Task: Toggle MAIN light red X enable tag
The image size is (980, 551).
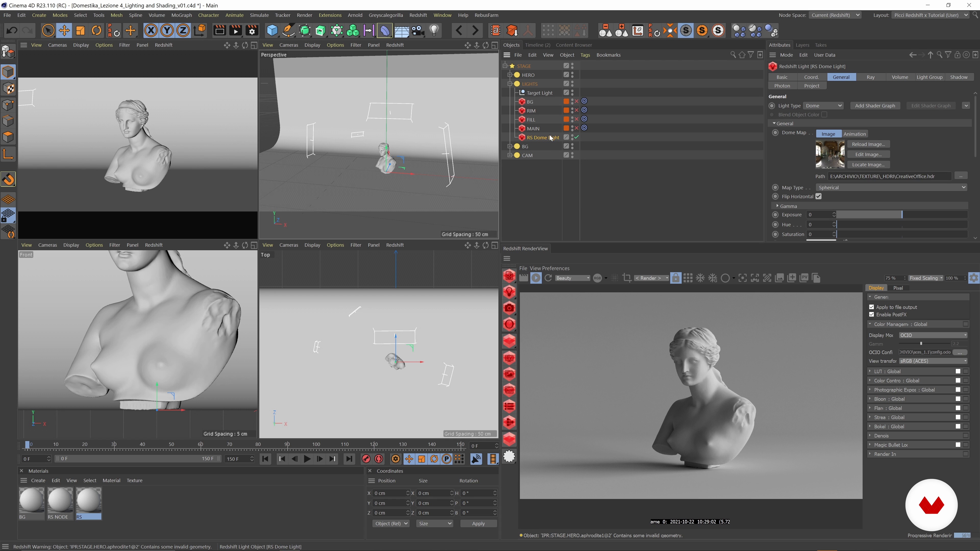Action: tap(577, 129)
